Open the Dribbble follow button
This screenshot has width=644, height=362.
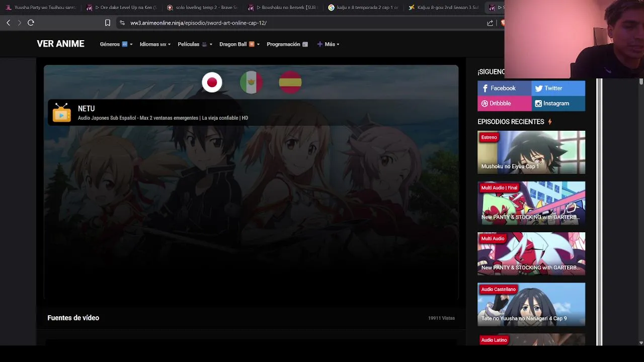pyautogui.click(x=504, y=104)
